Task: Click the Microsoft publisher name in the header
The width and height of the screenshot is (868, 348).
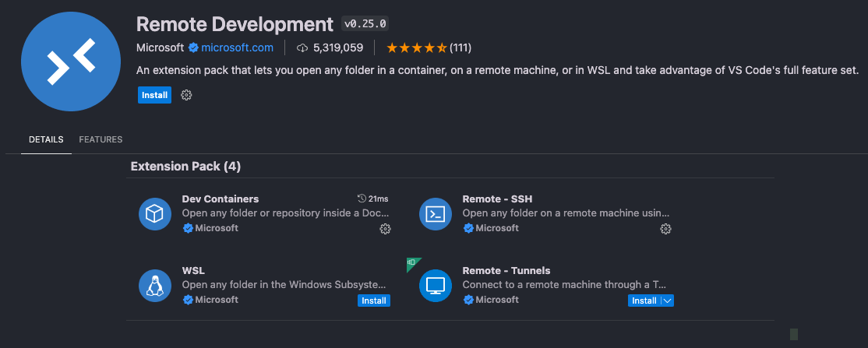Action: (x=160, y=47)
